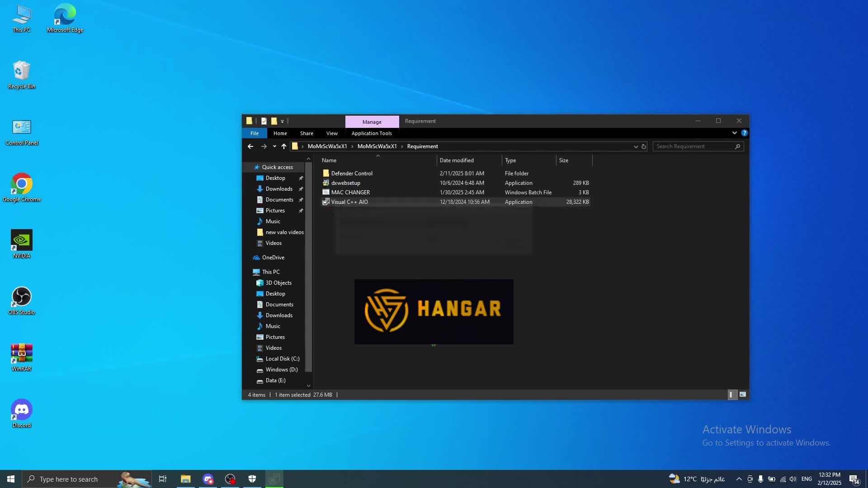Open Google Chrome desktop icon
868x488 pixels.
(x=21, y=185)
